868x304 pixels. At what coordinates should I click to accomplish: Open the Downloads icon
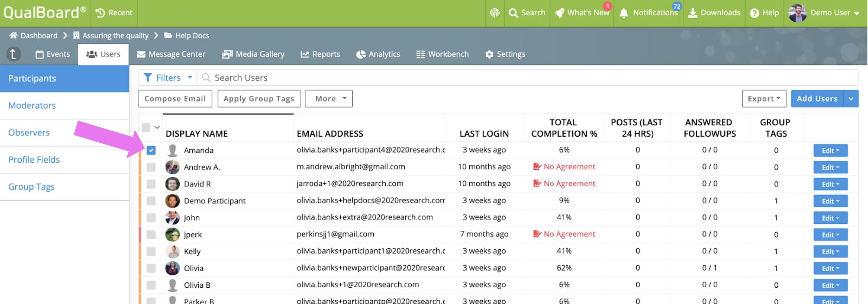[693, 13]
